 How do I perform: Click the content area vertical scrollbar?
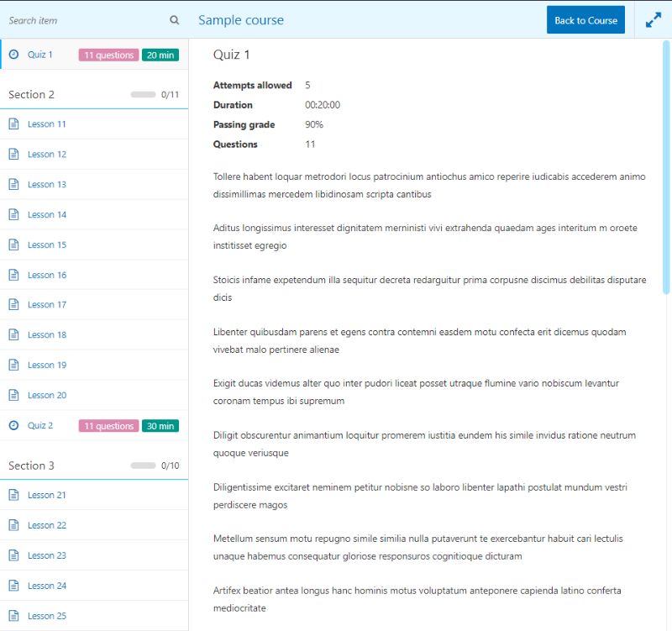(665, 167)
